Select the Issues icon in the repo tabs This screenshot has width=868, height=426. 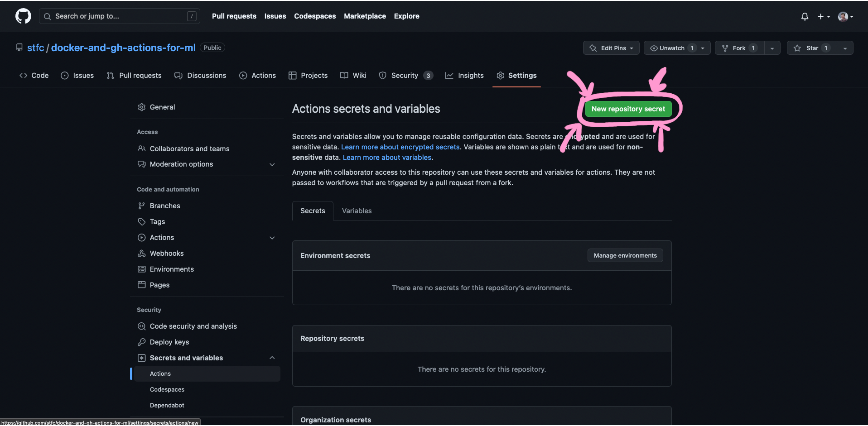(64, 76)
